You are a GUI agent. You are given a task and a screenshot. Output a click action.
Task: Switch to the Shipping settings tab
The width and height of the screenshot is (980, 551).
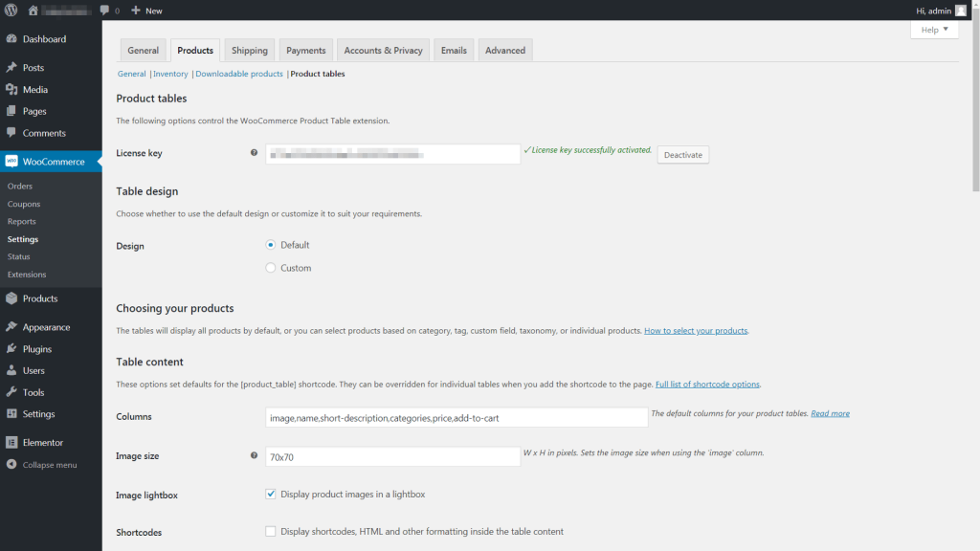(250, 51)
